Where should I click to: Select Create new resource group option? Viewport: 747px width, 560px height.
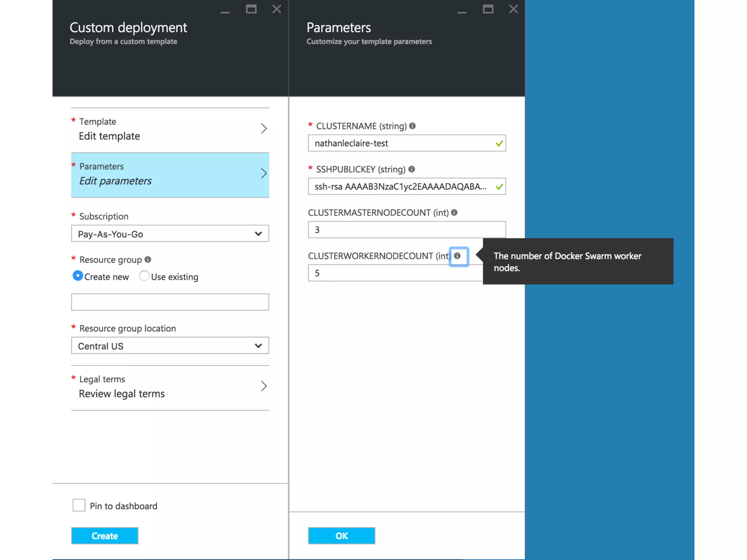click(78, 276)
